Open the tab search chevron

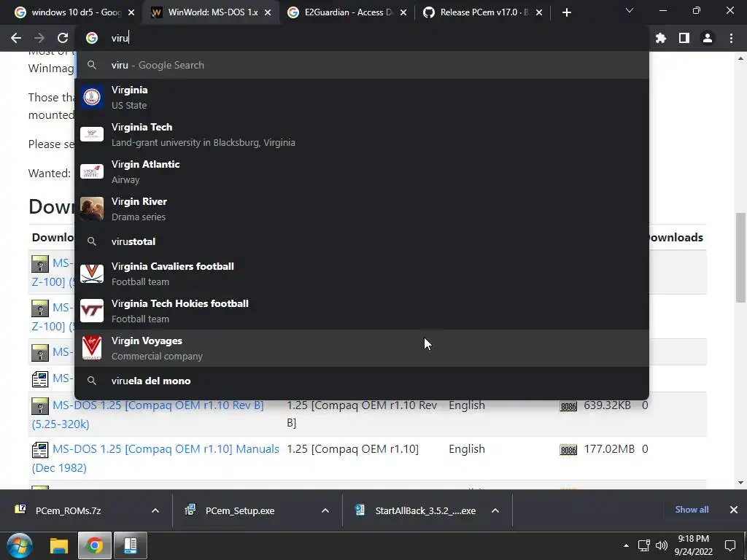pos(630,10)
